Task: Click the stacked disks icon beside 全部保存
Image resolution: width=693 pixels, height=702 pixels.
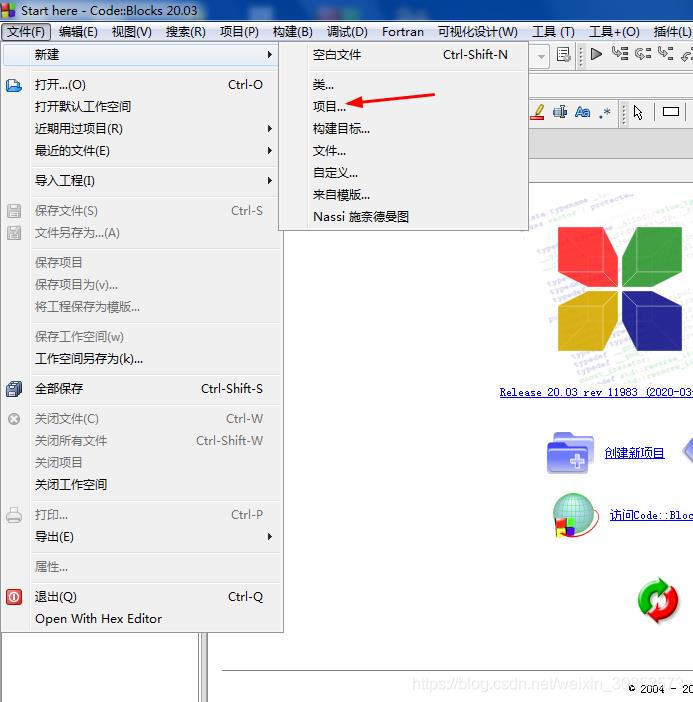Action: point(14,389)
